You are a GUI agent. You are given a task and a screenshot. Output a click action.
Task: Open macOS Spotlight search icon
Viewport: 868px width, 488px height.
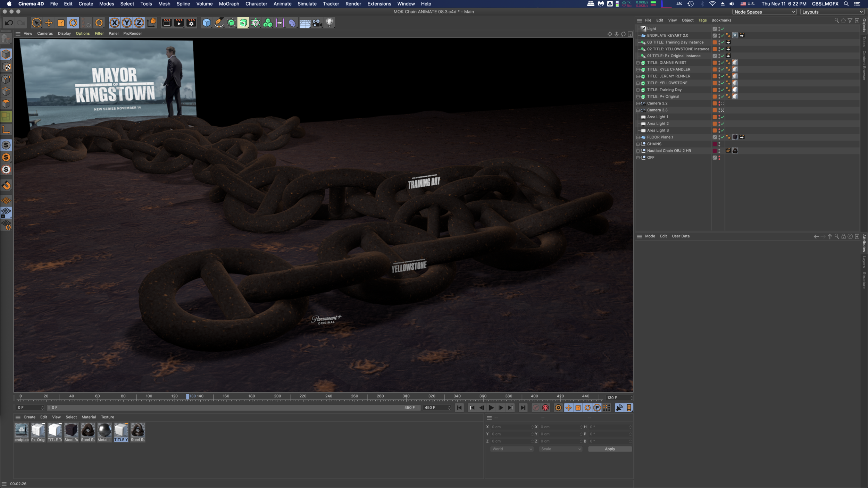click(x=846, y=4)
